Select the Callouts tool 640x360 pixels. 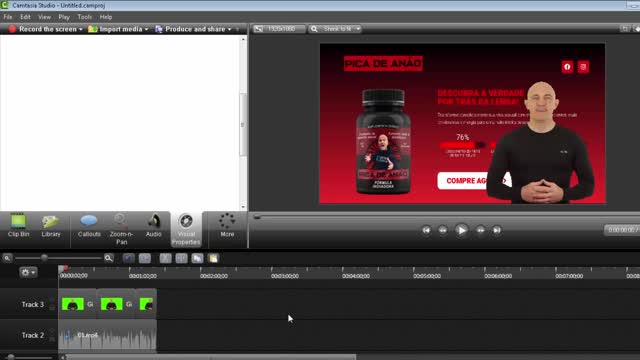coord(89,225)
